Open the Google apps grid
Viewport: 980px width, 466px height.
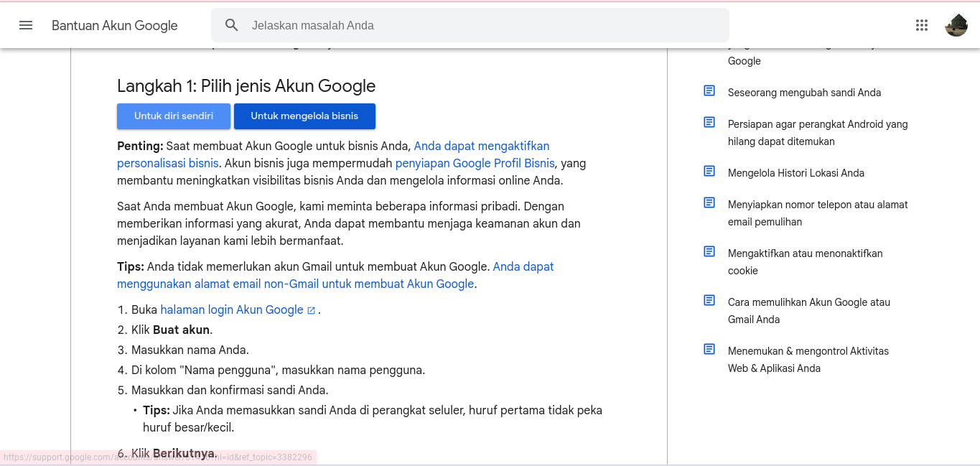point(922,25)
